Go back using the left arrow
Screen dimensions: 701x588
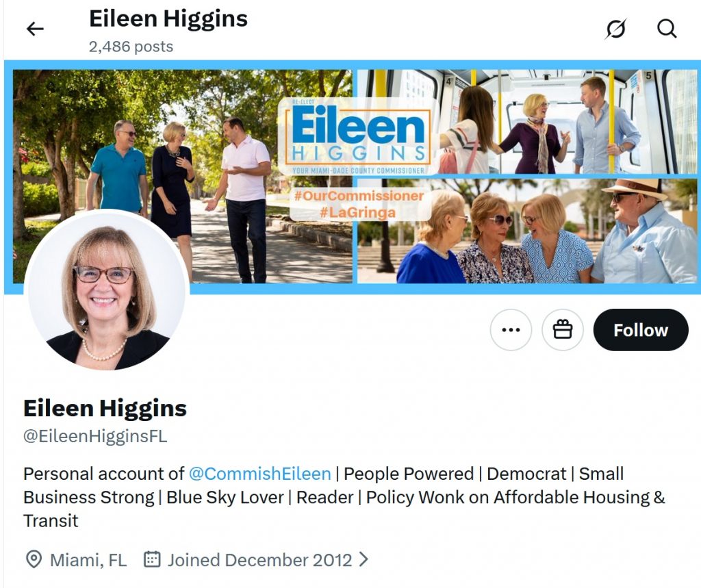[35, 29]
